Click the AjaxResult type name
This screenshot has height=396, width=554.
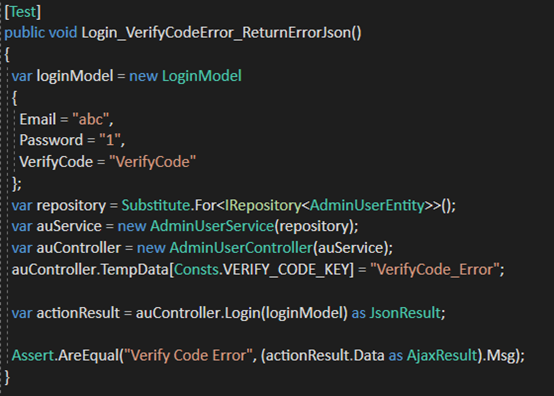click(x=442, y=355)
